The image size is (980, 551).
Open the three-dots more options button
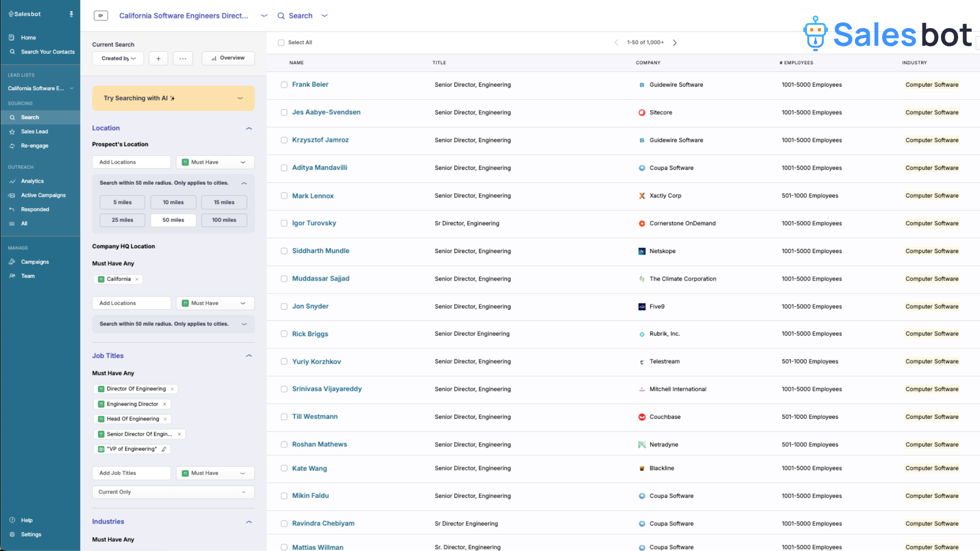click(x=183, y=59)
